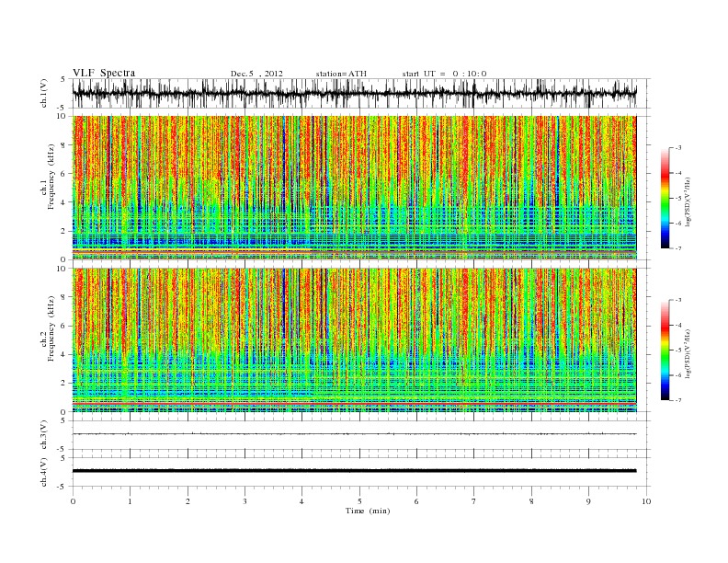Click inside the ch.1 frequency spectrogram

coord(354,188)
